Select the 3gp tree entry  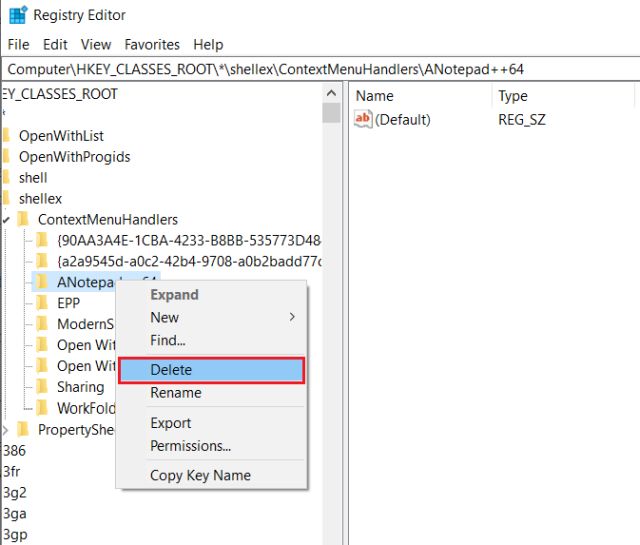(15, 534)
